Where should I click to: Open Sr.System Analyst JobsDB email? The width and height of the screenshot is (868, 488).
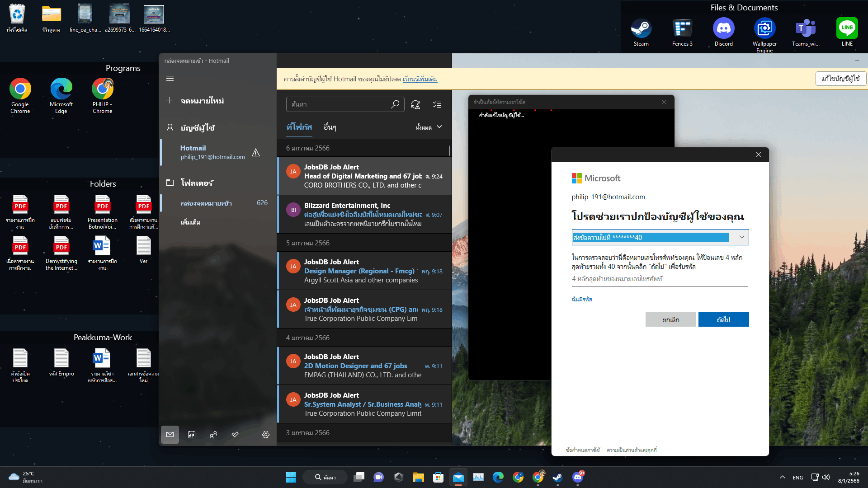(x=364, y=404)
